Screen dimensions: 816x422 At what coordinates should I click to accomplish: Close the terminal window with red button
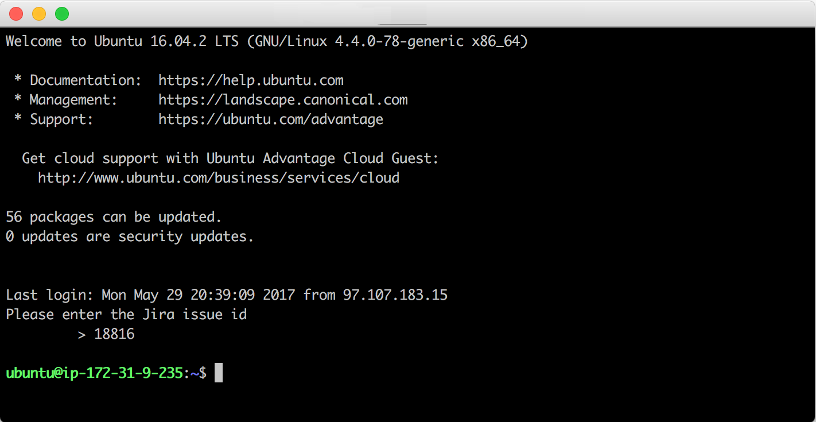click(x=16, y=14)
